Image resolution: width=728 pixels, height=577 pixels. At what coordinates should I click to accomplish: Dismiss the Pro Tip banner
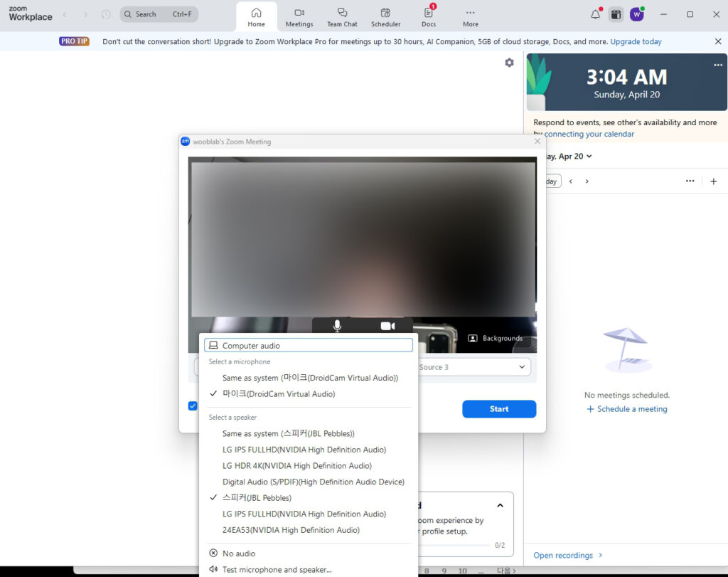pyautogui.click(x=718, y=41)
